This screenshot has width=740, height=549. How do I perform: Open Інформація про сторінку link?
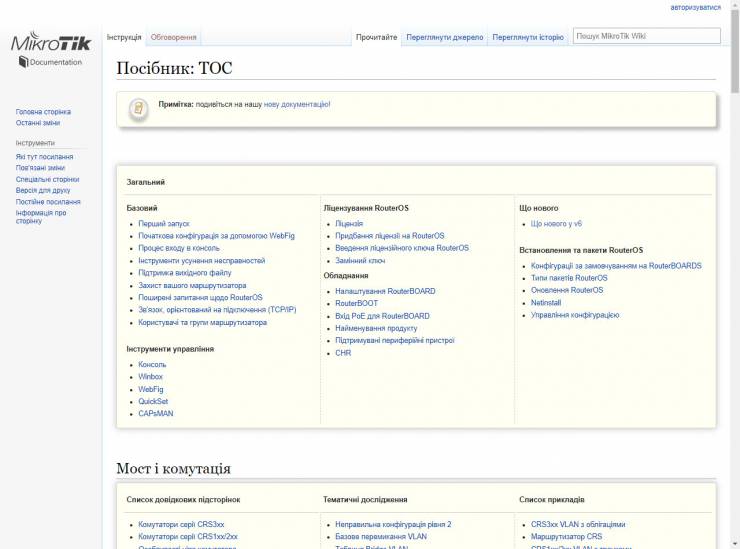tap(41, 217)
